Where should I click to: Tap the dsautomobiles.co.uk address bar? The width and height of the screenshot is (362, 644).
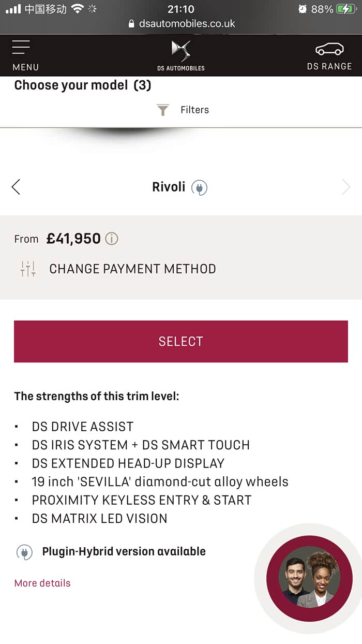(x=181, y=24)
